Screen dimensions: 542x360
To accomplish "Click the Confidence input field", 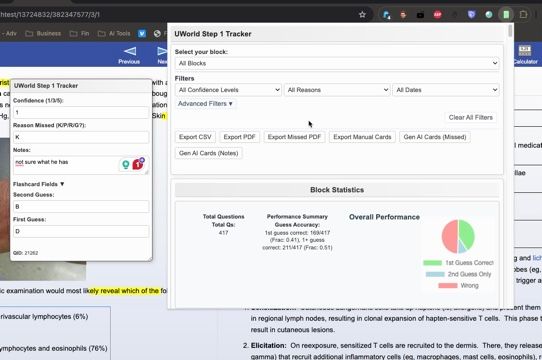I will click(x=81, y=112).
